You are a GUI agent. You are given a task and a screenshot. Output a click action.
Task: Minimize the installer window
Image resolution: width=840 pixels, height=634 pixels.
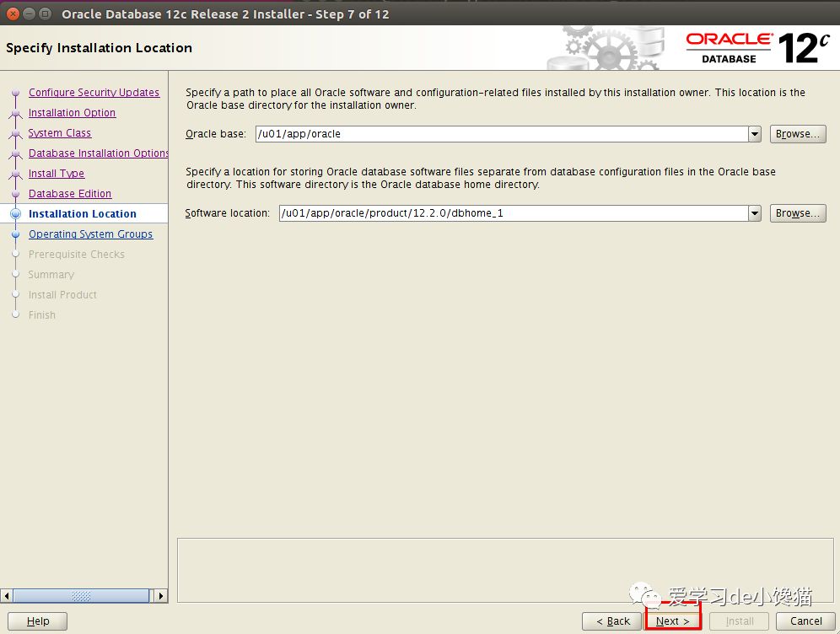(x=29, y=14)
